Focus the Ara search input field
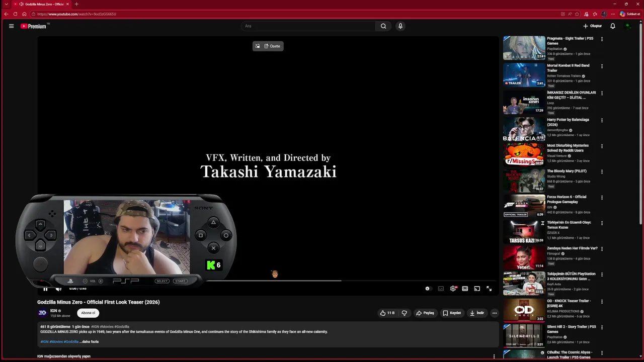 click(308, 26)
